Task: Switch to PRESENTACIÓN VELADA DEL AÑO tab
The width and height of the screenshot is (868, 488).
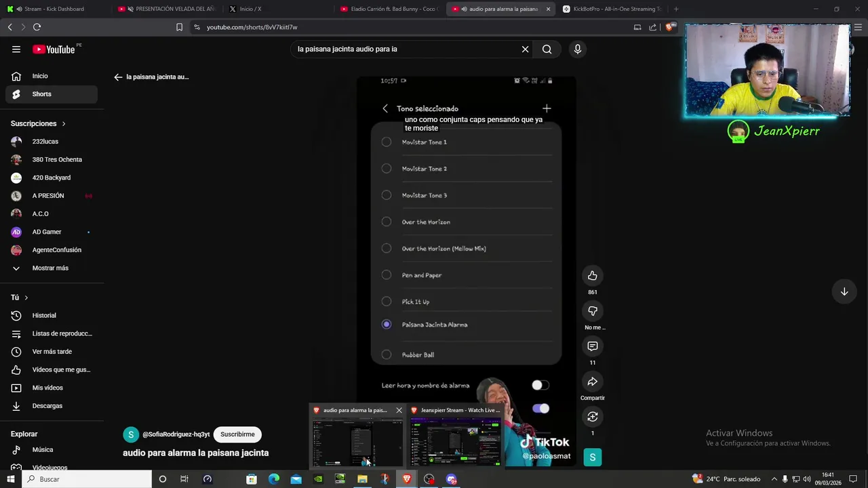Action: tap(166, 9)
